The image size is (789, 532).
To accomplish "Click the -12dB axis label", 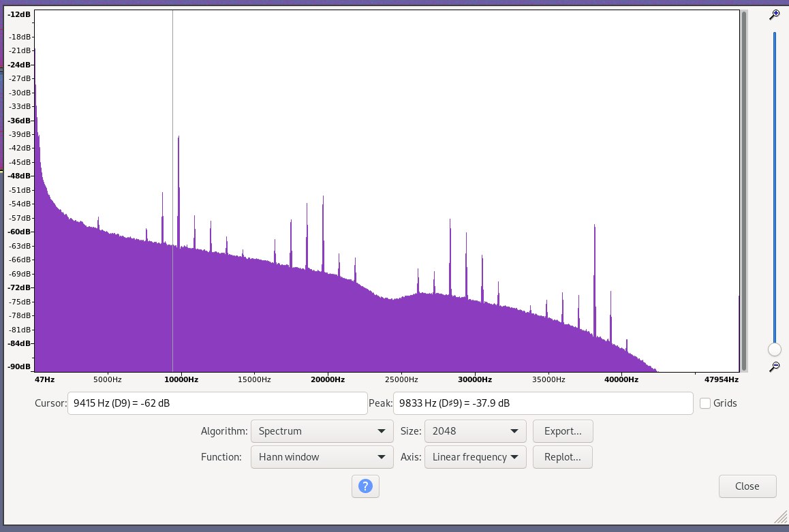I will pos(20,14).
